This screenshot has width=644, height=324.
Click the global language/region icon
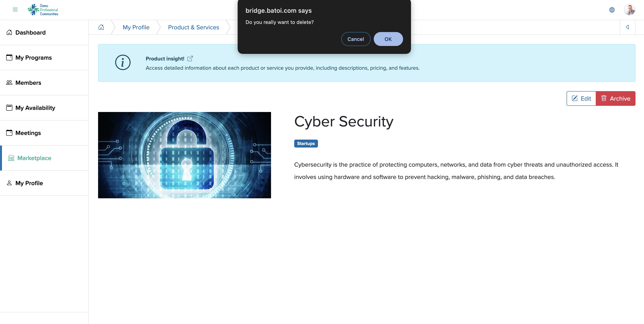point(612,9)
